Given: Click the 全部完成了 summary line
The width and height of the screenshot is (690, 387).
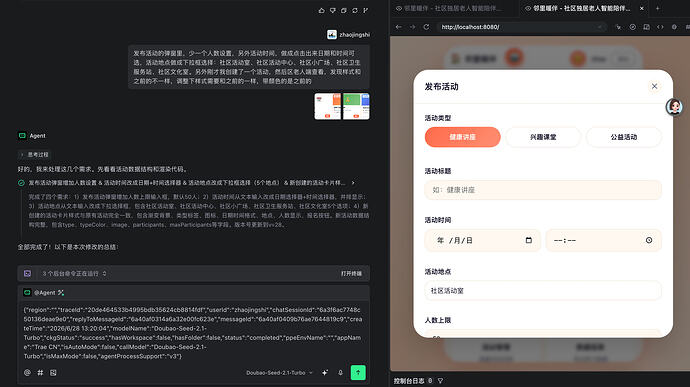Looking at the screenshot, I should coord(68,247).
